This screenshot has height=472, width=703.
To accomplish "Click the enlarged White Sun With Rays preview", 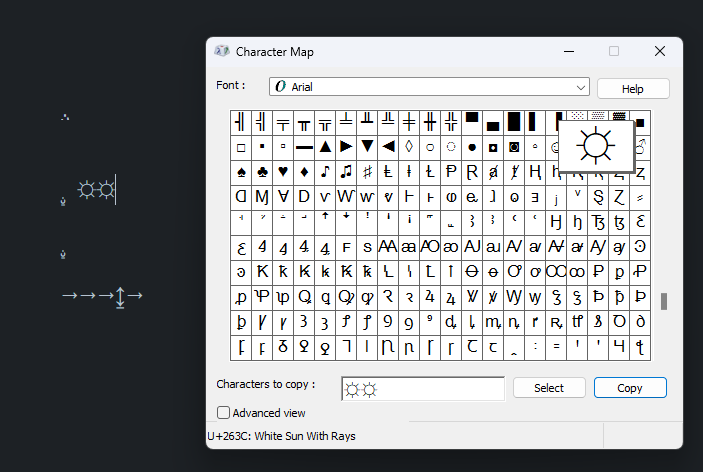I will pos(596,147).
